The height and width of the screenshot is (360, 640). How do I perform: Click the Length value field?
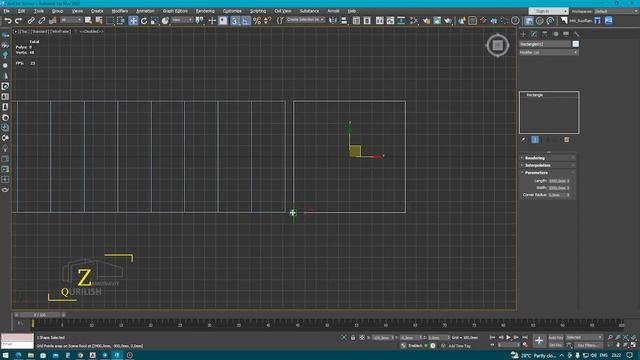coord(557,180)
